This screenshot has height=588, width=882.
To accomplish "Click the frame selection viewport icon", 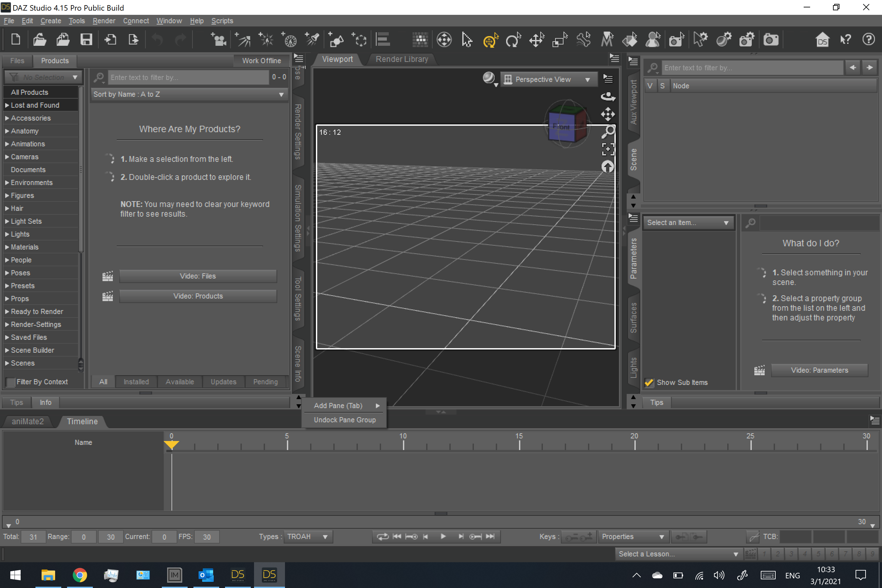I will pyautogui.click(x=607, y=149).
